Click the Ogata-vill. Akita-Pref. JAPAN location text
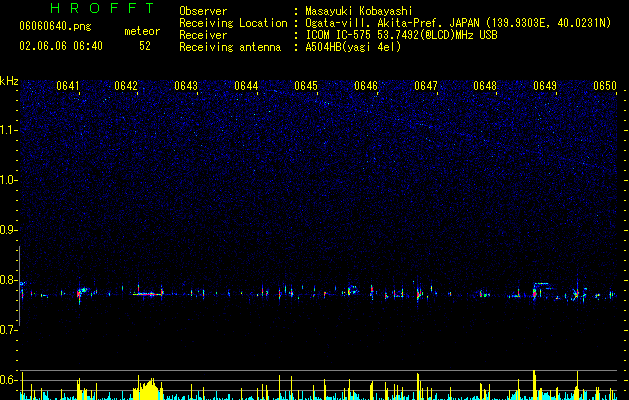This screenshot has height=400, width=629. (x=458, y=23)
